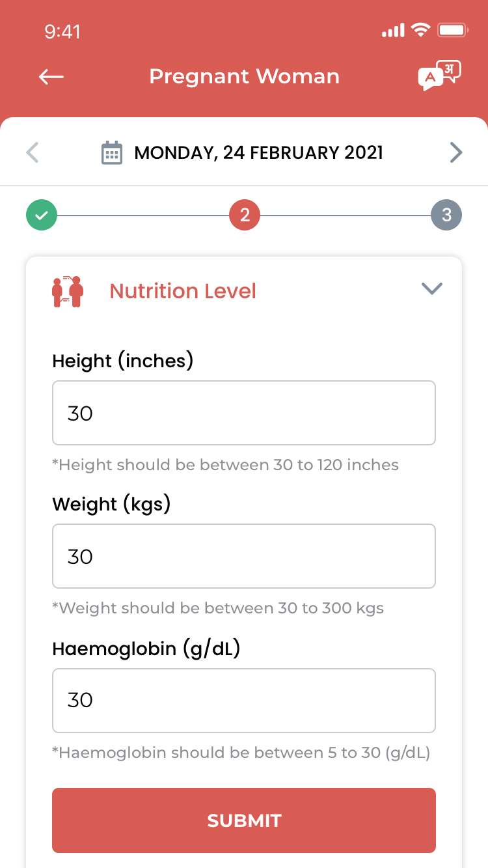Select step 2 in progress indicator
The height and width of the screenshot is (868, 488).
tap(245, 215)
